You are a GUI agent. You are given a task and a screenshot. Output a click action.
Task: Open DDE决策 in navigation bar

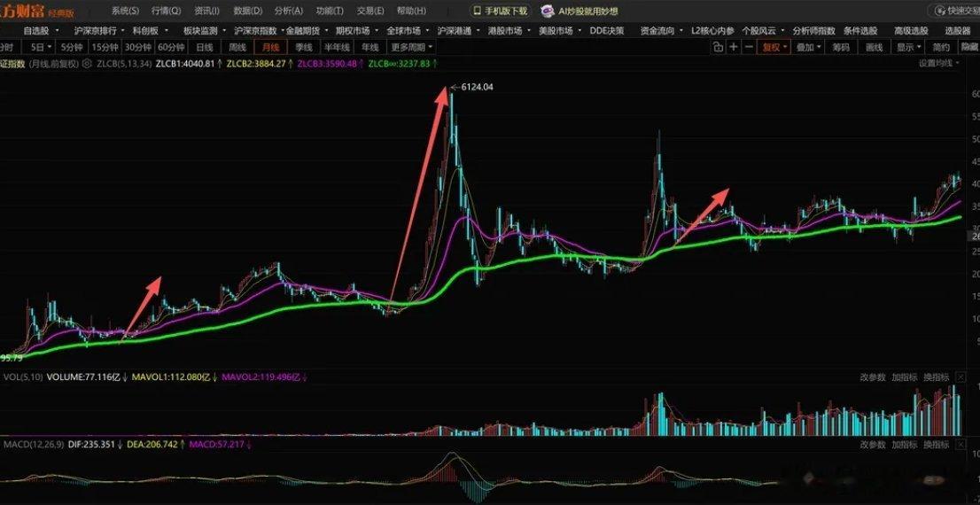tap(607, 30)
